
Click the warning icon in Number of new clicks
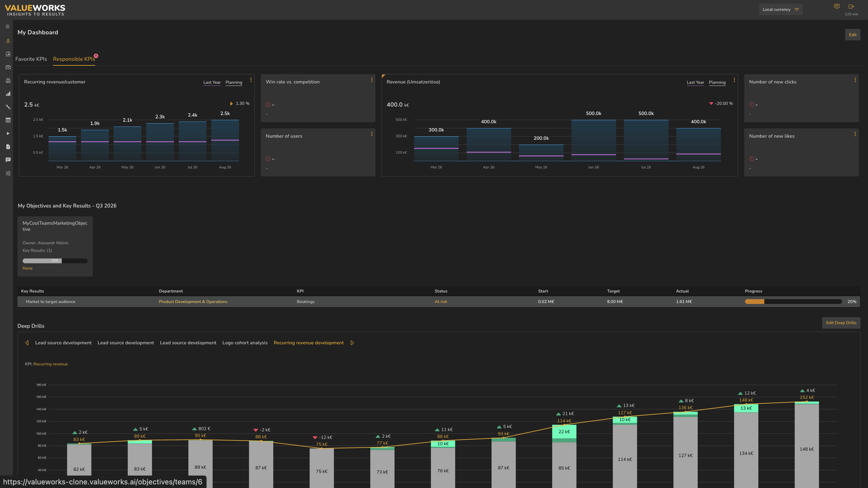click(x=751, y=105)
